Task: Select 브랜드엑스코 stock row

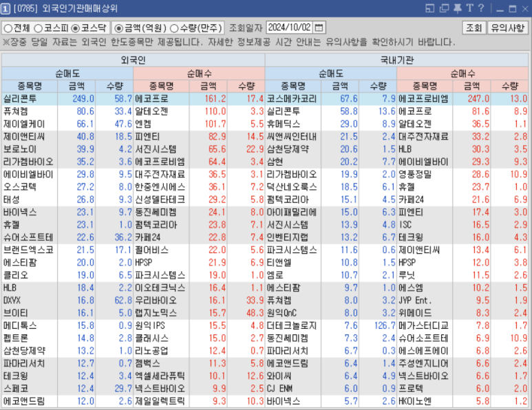Action: coord(30,250)
